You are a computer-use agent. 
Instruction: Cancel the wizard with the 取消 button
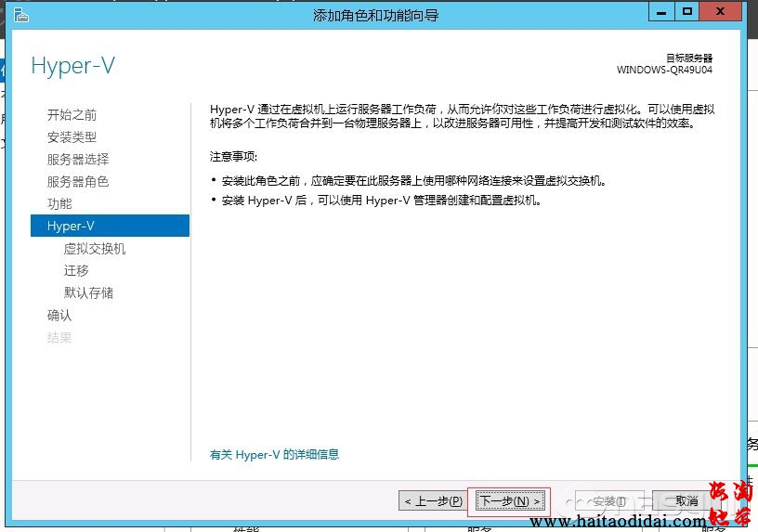pyautogui.click(x=686, y=501)
